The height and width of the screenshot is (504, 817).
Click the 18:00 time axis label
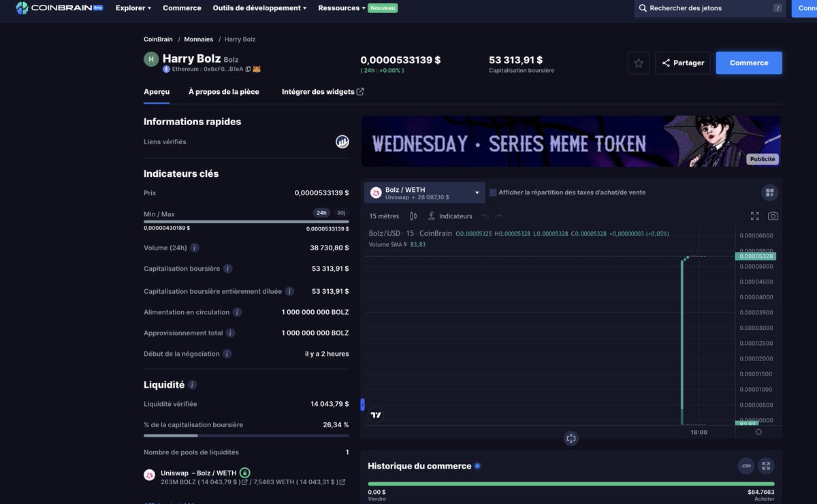(x=699, y=433)
